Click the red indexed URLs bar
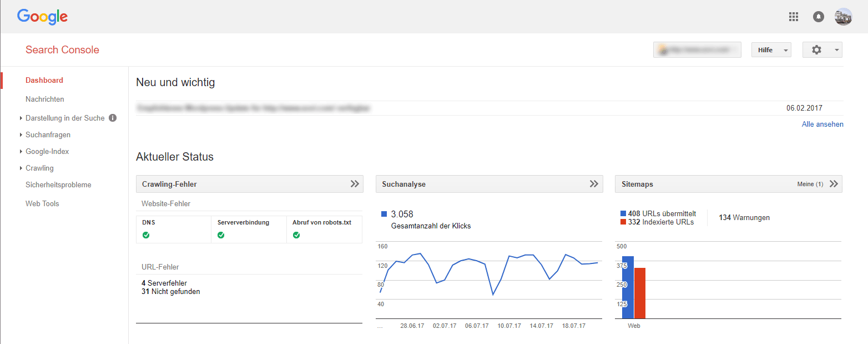The width and height of the screenshot is (868, 344). coord(640,293)
